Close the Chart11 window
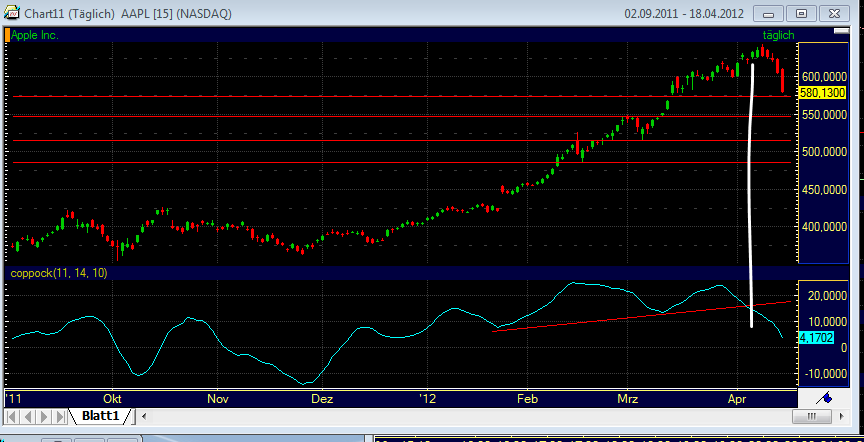The image size is (864, 442). click(834, 13)
